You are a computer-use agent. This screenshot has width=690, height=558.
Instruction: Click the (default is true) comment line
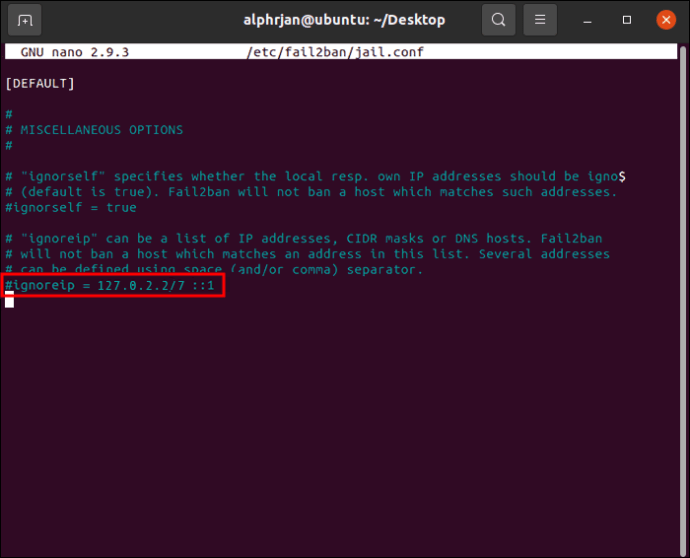point(311,192)
